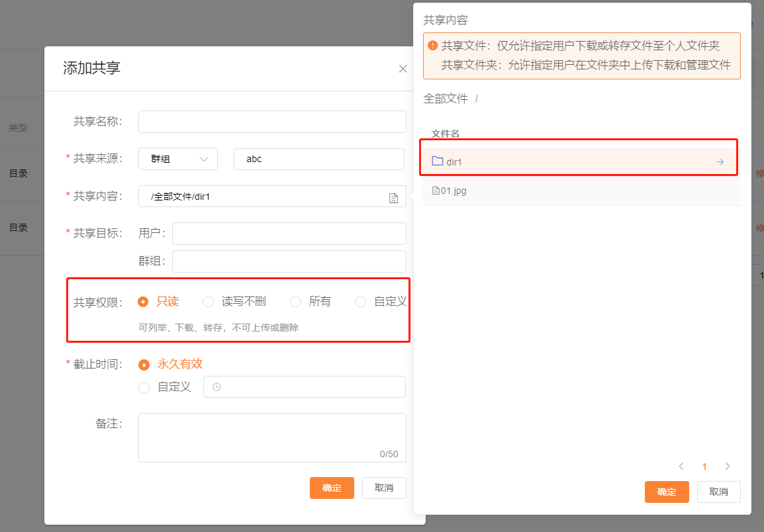The height and width of the screenshot is (532, 764).
Task: Choose 永久有效 deadline option
Action: 144,365
